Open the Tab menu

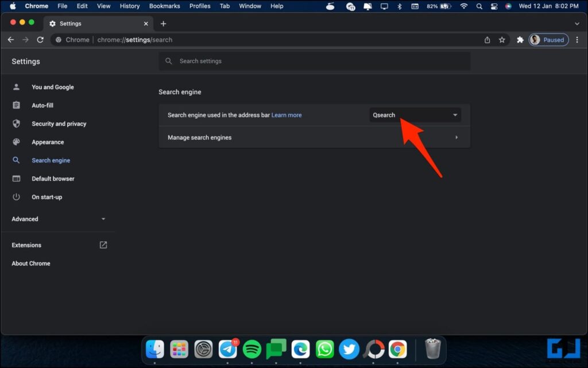(x=225, y=6)
